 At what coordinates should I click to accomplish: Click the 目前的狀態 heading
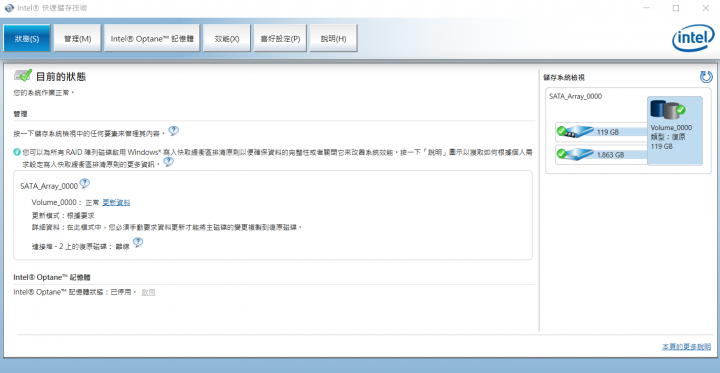(61, 77)
